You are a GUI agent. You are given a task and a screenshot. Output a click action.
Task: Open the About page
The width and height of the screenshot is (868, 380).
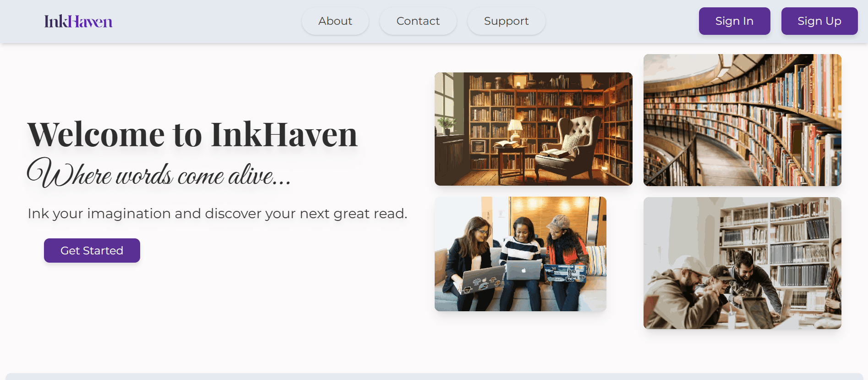[x=335, y=21]
